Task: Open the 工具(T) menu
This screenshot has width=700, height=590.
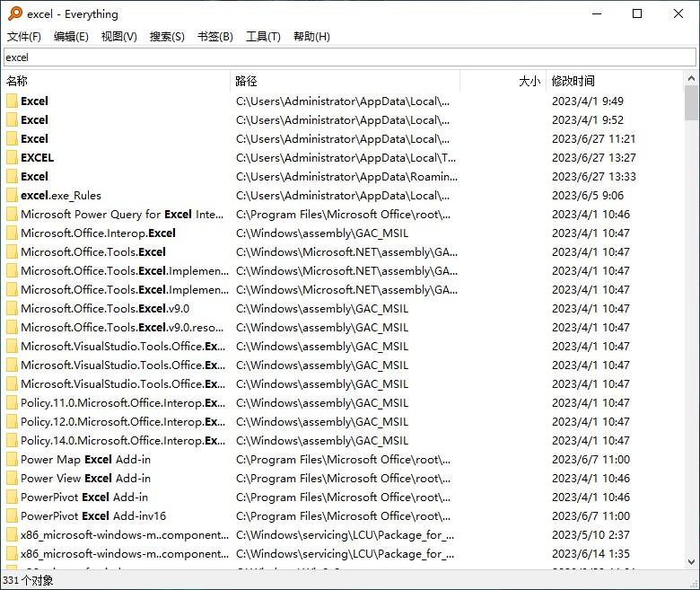Action: (263, 37)
